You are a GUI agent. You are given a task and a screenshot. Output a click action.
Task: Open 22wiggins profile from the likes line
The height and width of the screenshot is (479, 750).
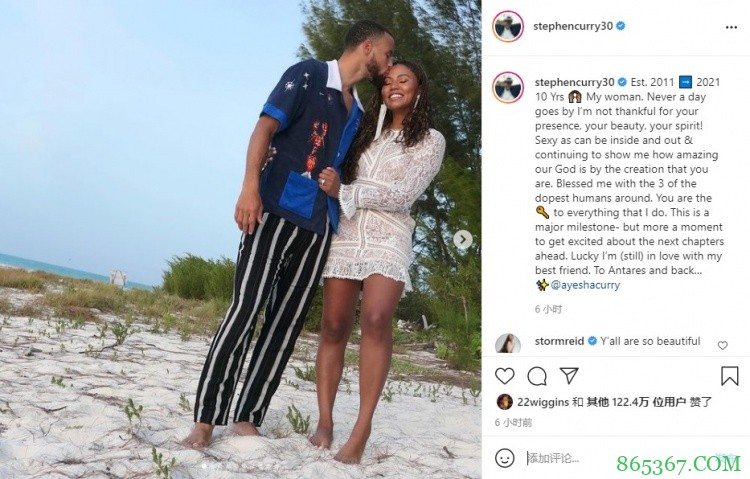tap(543, 402)
